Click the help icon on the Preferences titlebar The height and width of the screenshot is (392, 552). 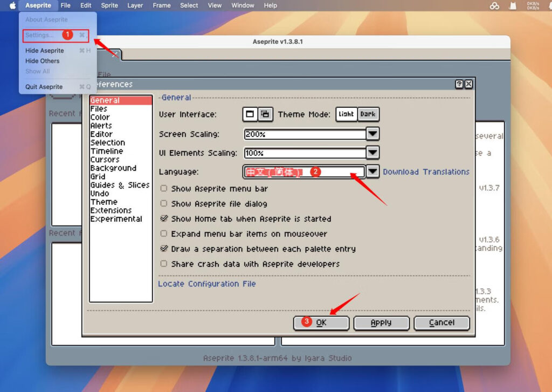pos(459,84)
